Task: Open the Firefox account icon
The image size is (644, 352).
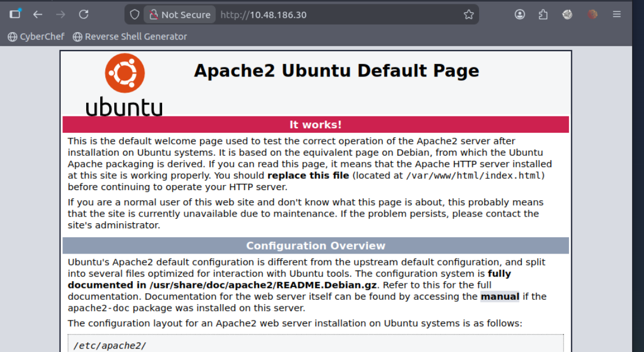Action: point(520,15)
